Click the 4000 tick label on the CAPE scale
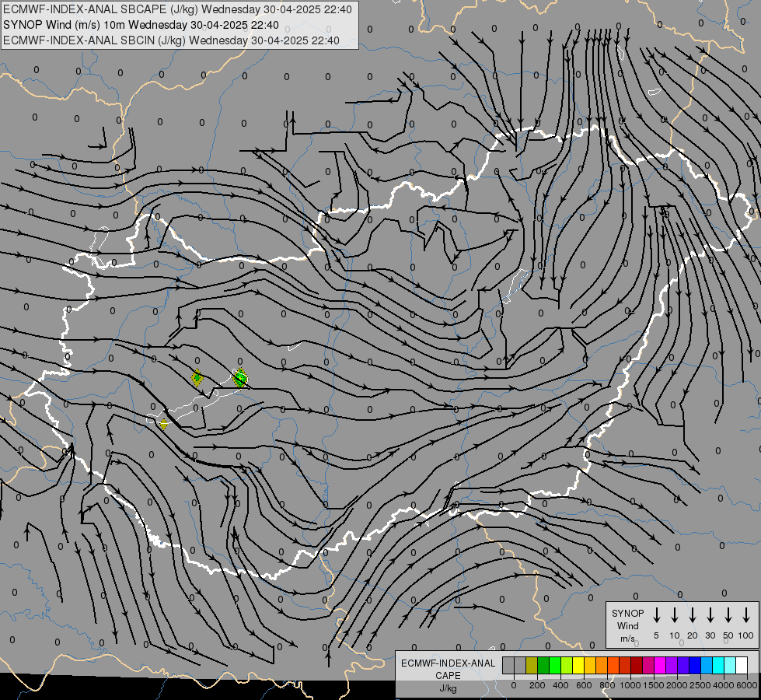This screenshot has height=700, width=761. click(x=724, y=685)
